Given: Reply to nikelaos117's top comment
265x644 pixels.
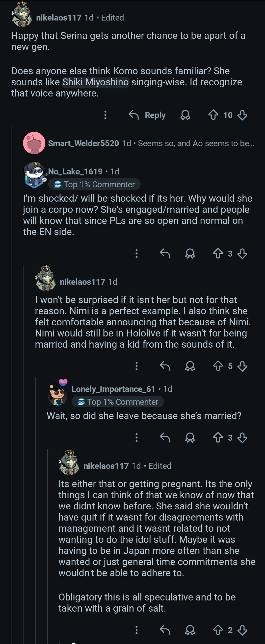Looking at the screenshot, I should point(147,115).
